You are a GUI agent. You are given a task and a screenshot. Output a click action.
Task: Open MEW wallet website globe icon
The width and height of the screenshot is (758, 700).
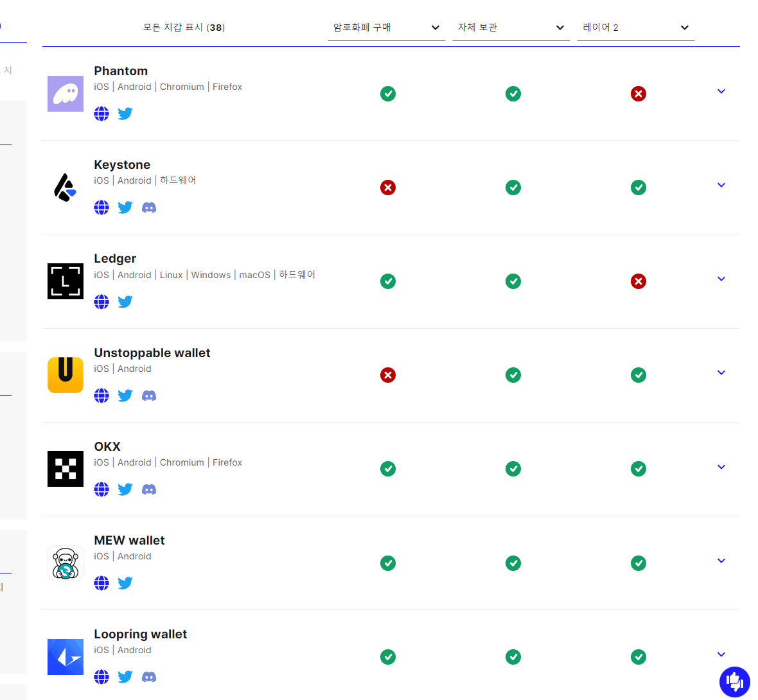(101, 583)
